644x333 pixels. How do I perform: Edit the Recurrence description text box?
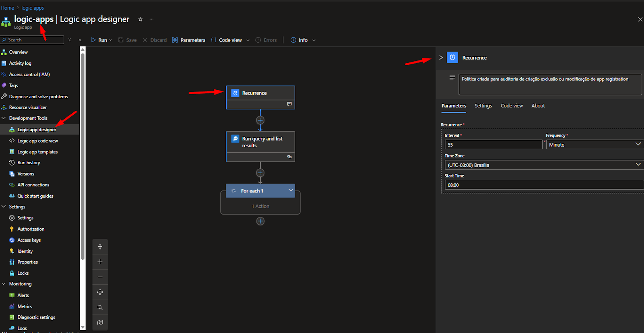550,84
